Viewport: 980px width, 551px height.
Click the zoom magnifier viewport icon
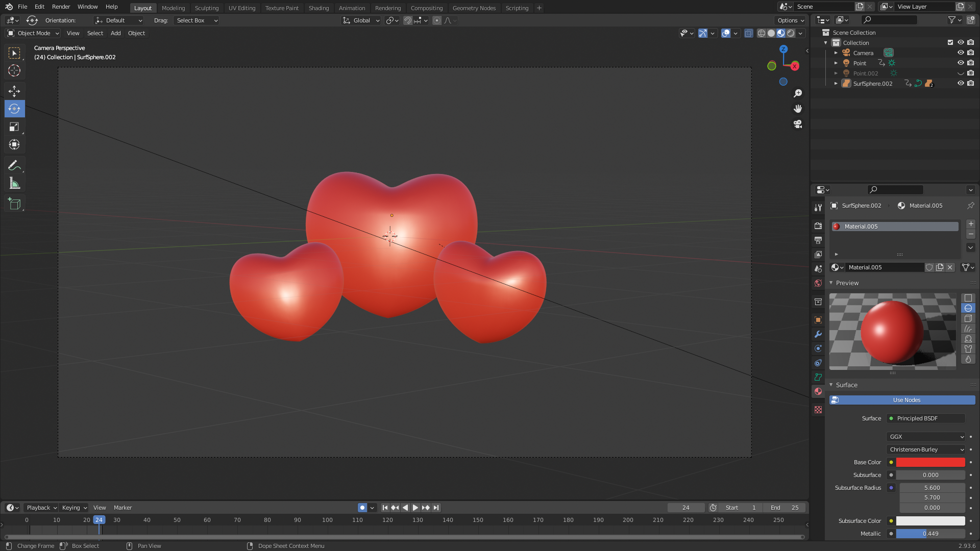[x=798, y=93]
